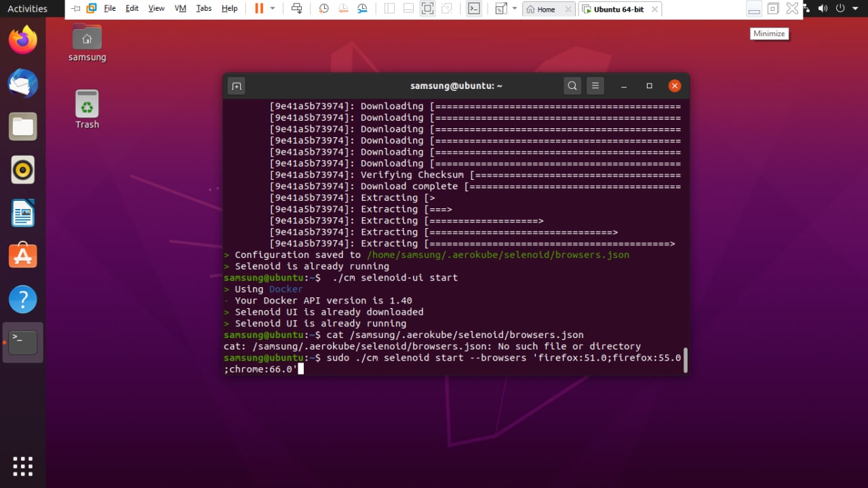Screen dimensions: 868x488
Task: Click the 'Download complete' output line
Action: [475, 187]
